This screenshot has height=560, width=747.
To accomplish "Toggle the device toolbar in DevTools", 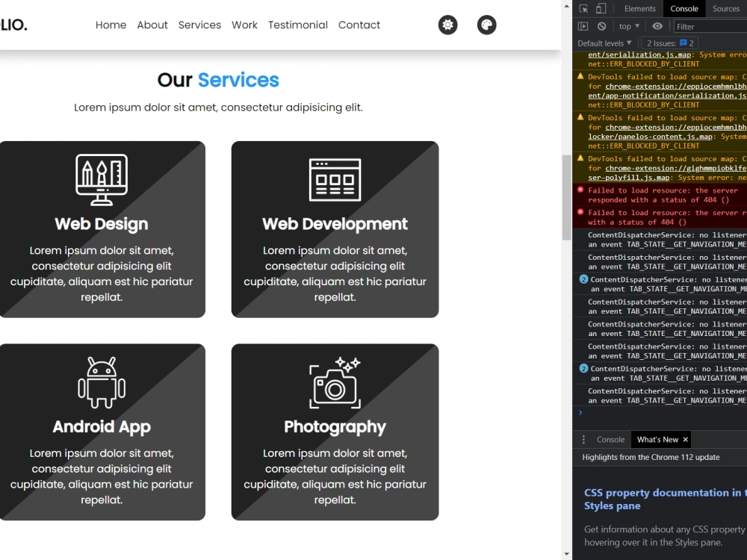I will click(601, 8).
